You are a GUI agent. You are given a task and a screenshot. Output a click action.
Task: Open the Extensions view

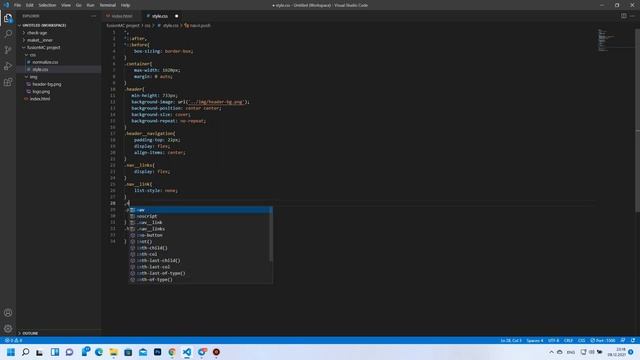(8, 82)
